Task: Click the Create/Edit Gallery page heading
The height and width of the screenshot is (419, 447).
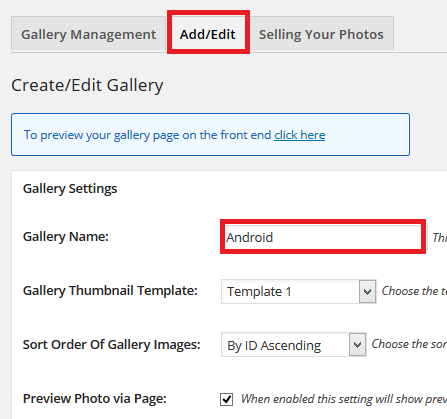Action: tap(87, 85)
